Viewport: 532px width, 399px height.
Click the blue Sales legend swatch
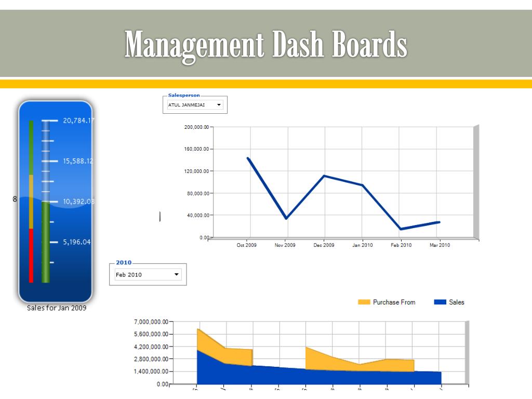tap(440, 302)
